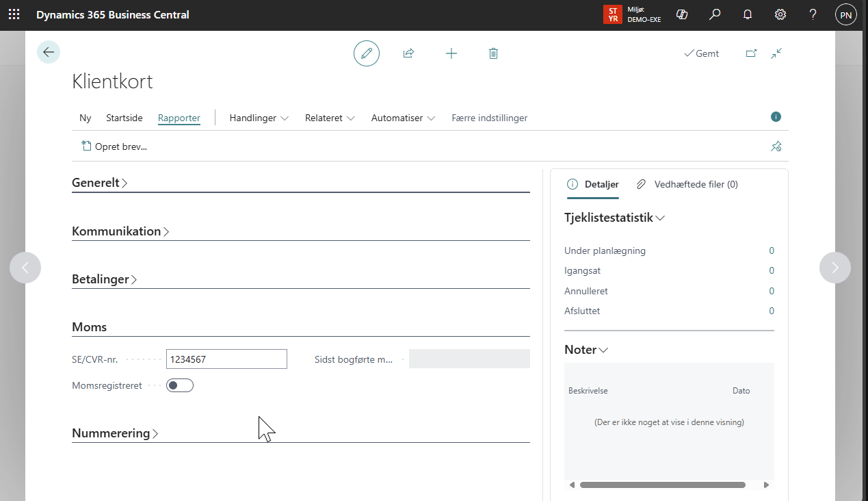Open the Automatiser dropdown menu
This screenshot has width=868, height=501.
(403, 118)
